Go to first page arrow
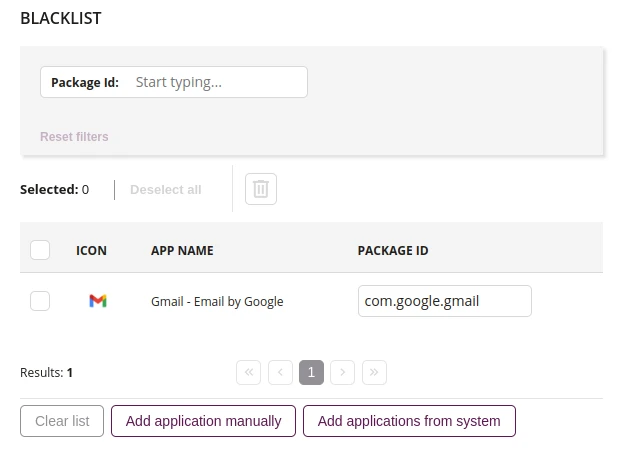This screenshot has width=618, height=469. point(248,372)
